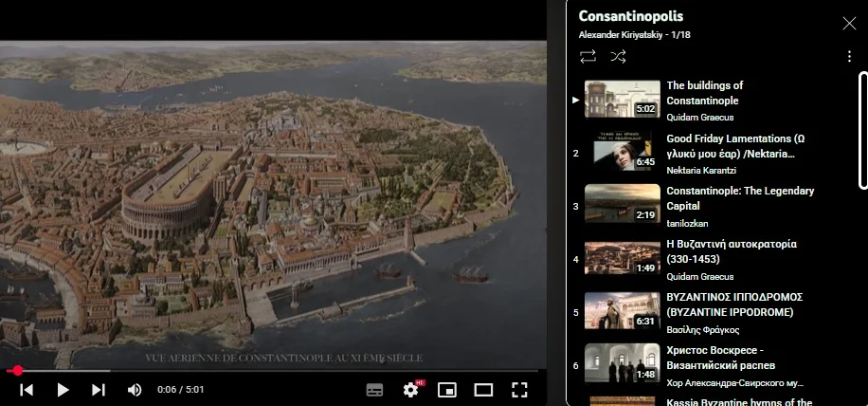This screenshot has height=406, width=868.
Task: Click channel name tanilozkan
Action: tap(687, 223)
